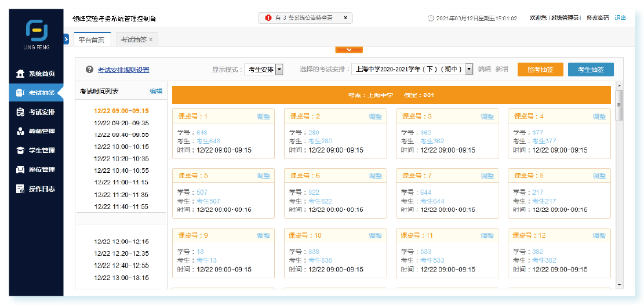Viewport: 644px width, 305px height.
Task: Open the exam arrangement selection dropdown
Action: click(469, 70)
